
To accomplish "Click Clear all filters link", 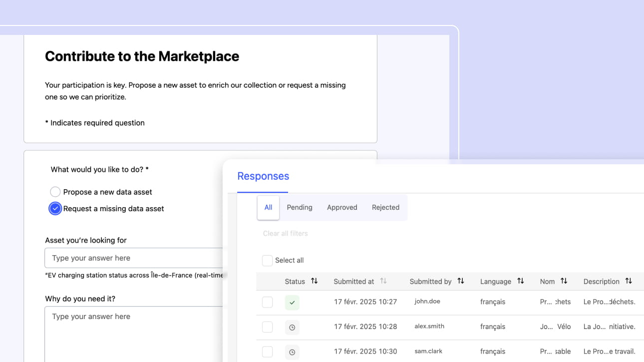I will (285, 233).
